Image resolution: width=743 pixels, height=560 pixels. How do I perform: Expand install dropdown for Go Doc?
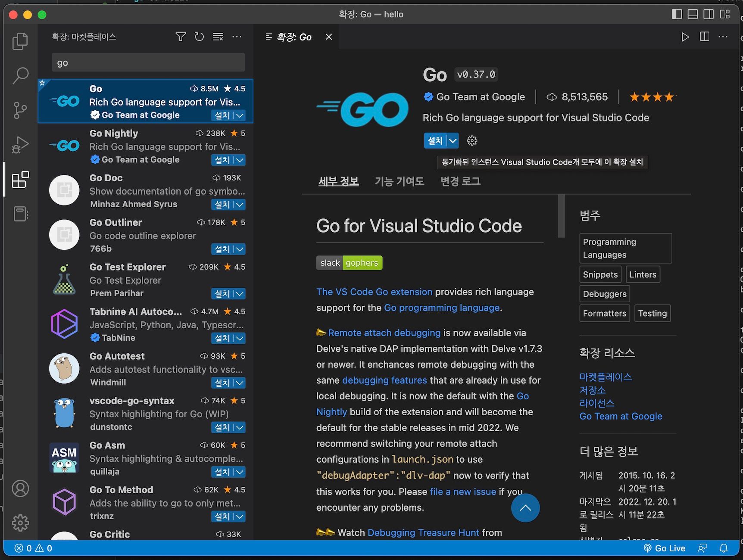coord(240,205)
